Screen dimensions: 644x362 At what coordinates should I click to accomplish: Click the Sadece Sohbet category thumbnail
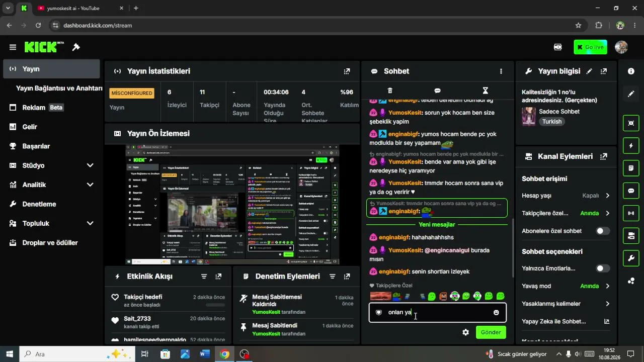point(529,116)
